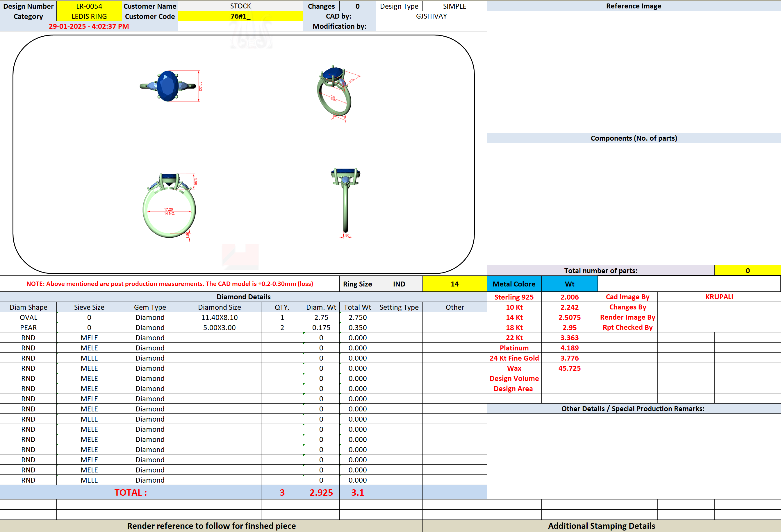Select the Gem Type column header
Viewport: 781px width, 532px height.
coord(150,307)
